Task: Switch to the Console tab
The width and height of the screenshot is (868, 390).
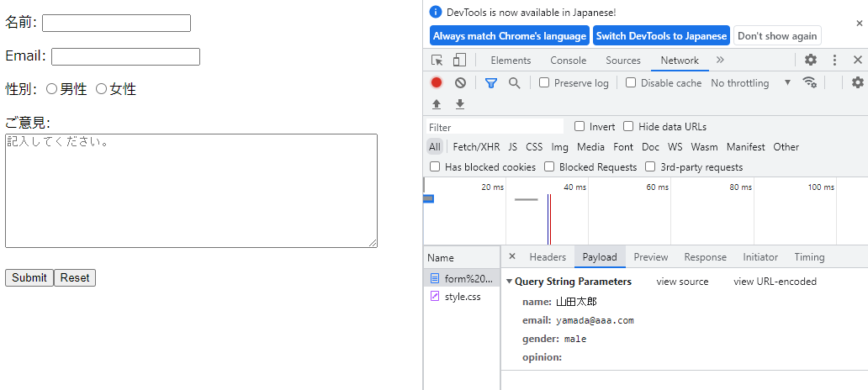Action: (x=568, y=61)
